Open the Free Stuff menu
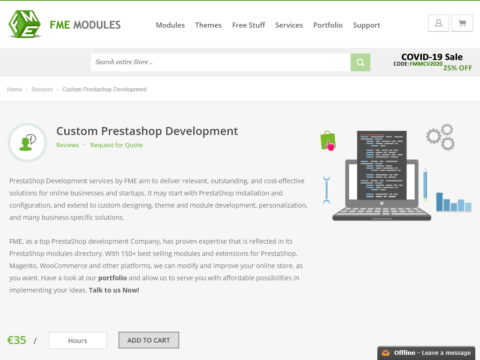Viewport: 480px width, 360px height. [249, 25]
